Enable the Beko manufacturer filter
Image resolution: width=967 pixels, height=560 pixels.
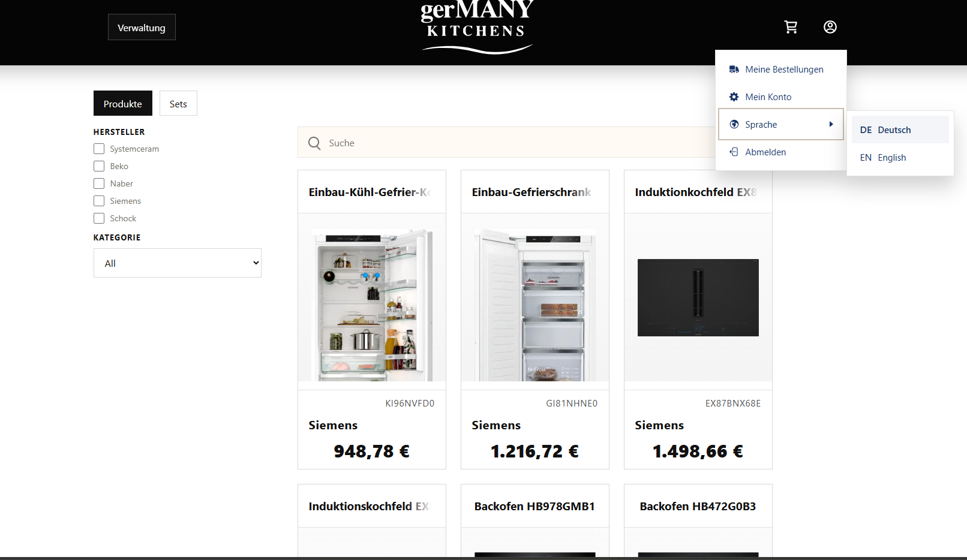pyautogui.click(x=99, y=166)
